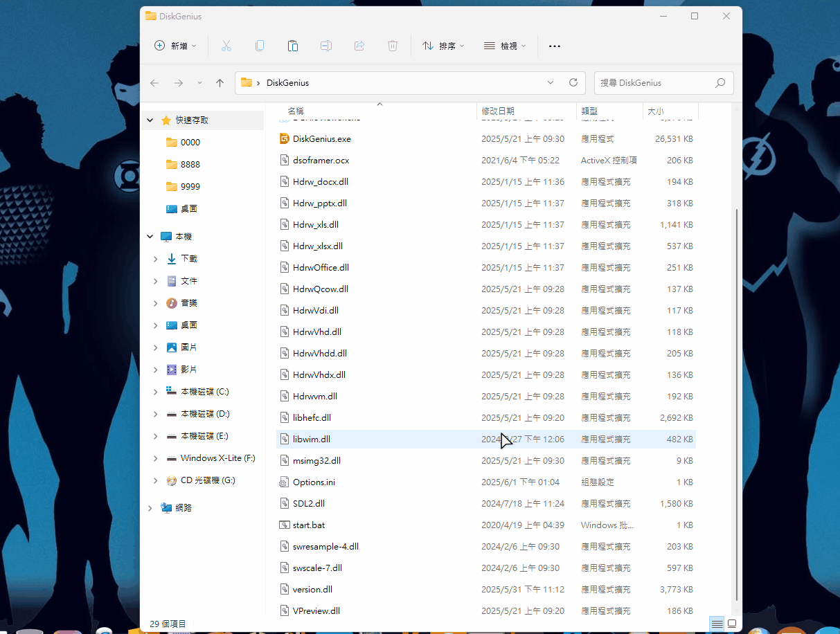
Task: Open the 檢視 (View) menu
Action: [x=504, y=46]
